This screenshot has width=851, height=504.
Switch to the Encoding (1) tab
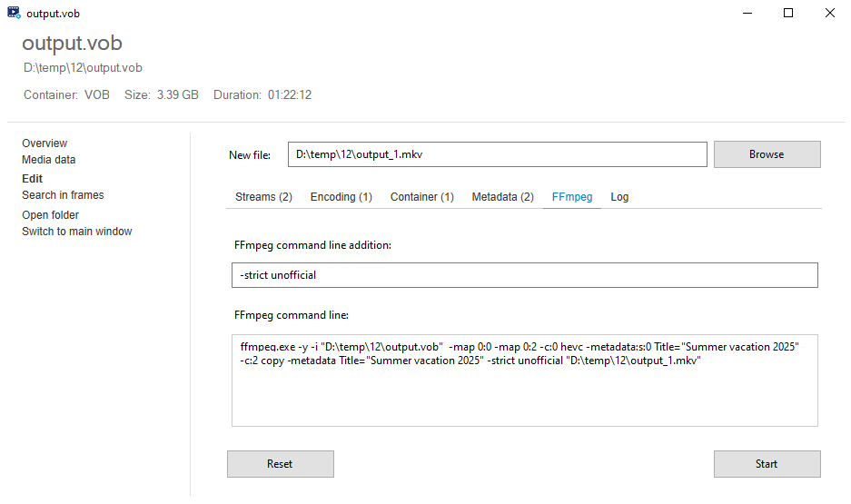click(341, 197)
